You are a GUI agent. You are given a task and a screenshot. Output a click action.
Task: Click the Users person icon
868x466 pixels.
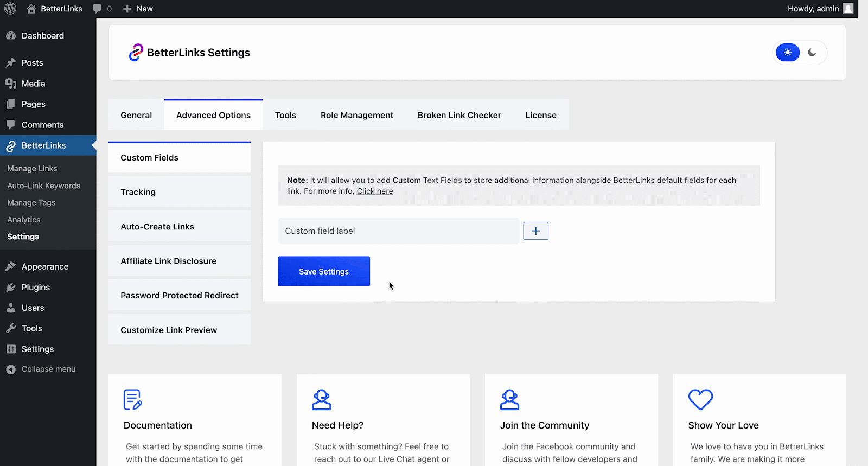tap(11, 308)
